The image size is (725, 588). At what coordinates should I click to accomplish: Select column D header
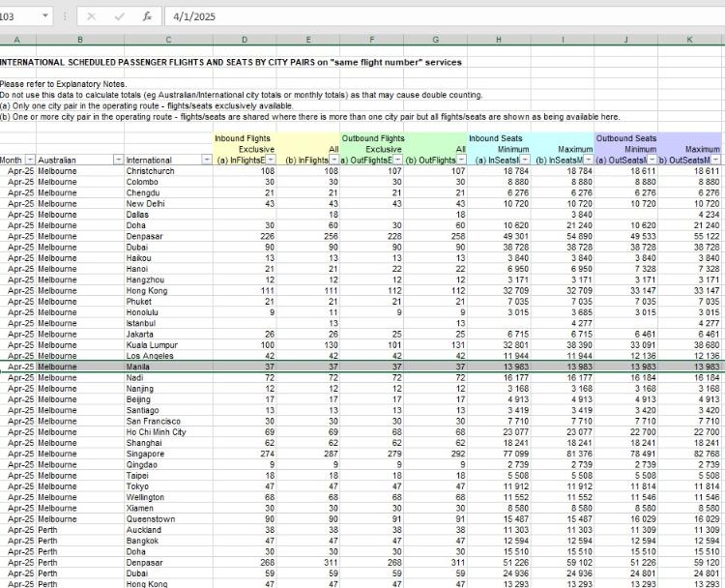pyautogui.click(x=244, y=40)
